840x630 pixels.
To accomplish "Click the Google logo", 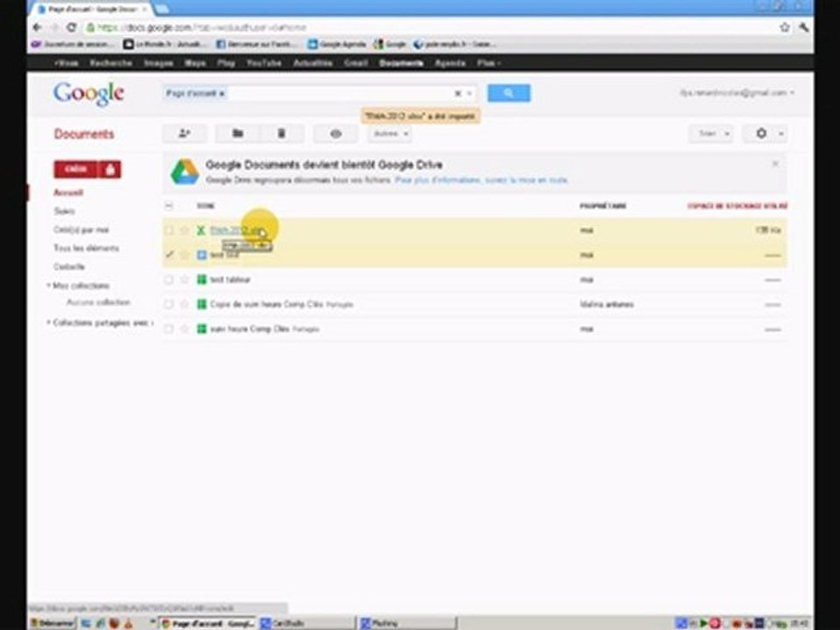I will click(x=88, y=94).
